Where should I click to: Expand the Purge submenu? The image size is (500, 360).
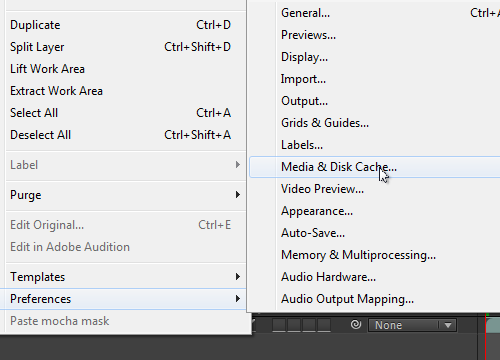tap(123, 195)
